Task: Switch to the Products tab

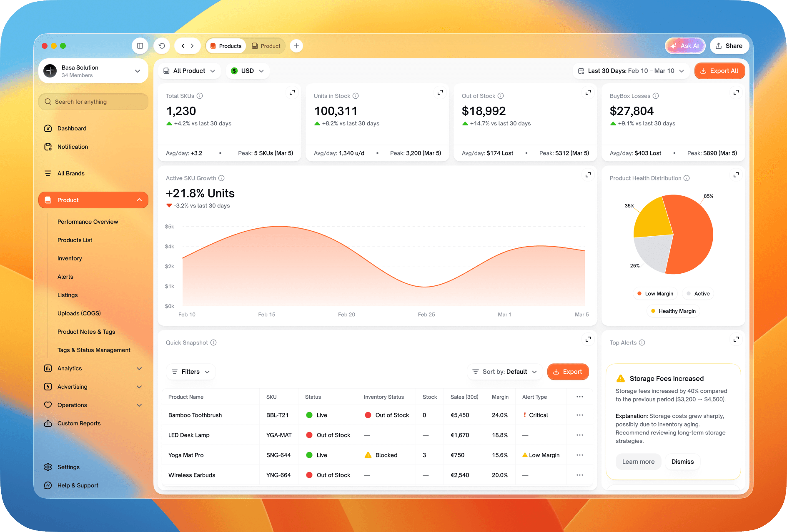Action: pos(226,46)
